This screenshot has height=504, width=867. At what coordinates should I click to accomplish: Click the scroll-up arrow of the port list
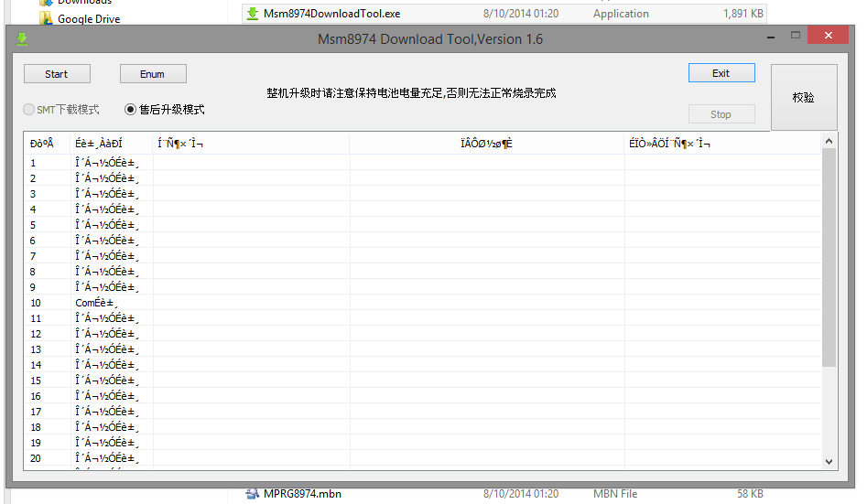(829, 141)
